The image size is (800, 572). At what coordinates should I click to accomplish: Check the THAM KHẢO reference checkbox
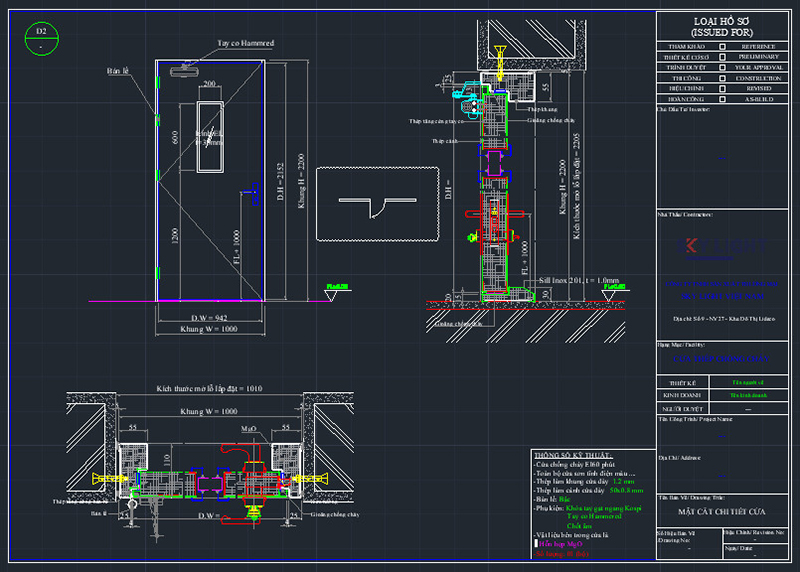(723, 47)
